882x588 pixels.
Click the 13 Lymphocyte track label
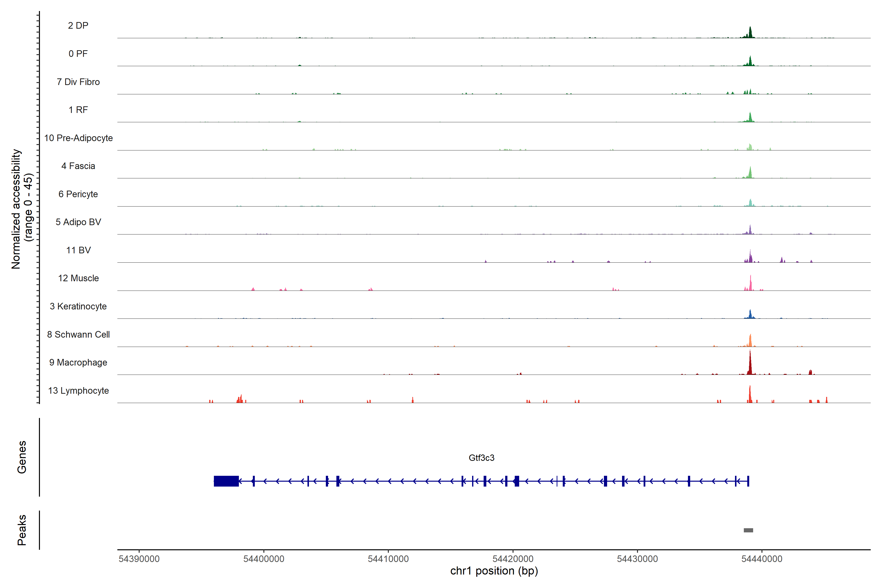click(78, 390)
